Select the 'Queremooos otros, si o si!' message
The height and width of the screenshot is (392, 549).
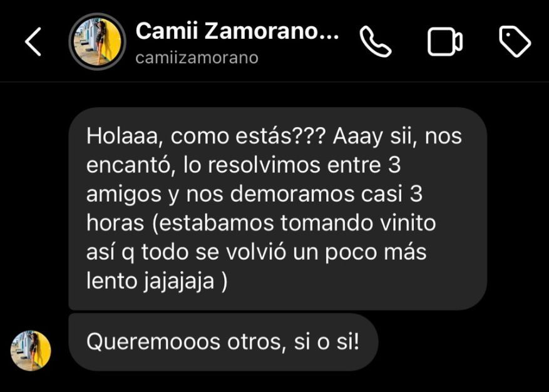(223, 343)
